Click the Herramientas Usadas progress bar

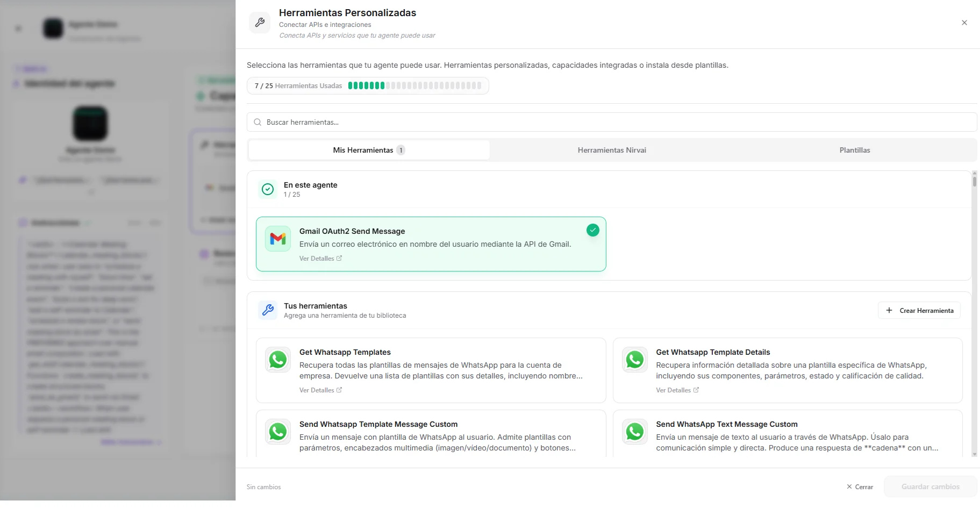415,85
